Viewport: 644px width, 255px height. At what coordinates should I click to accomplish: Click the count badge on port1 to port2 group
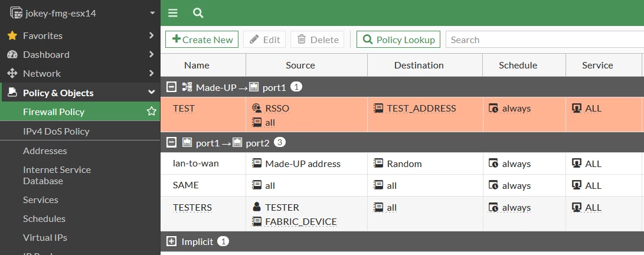pyautogui.click(x=280, y=142)
